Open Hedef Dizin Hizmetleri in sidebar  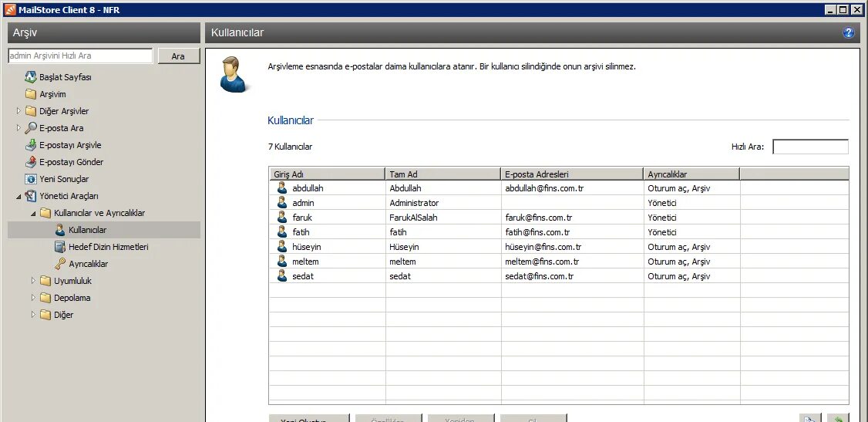click(x=109, y=247)
